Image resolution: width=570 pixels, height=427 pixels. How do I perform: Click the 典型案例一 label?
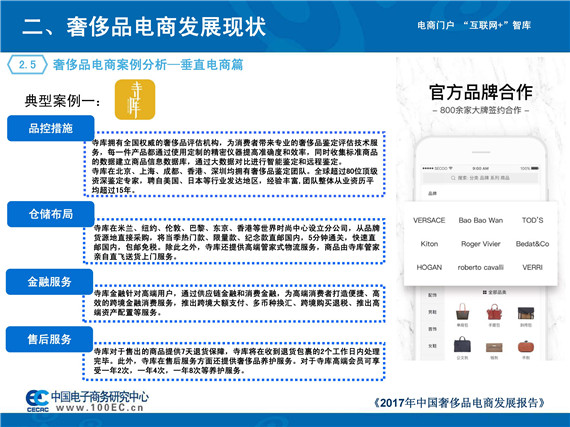[63, 101]
